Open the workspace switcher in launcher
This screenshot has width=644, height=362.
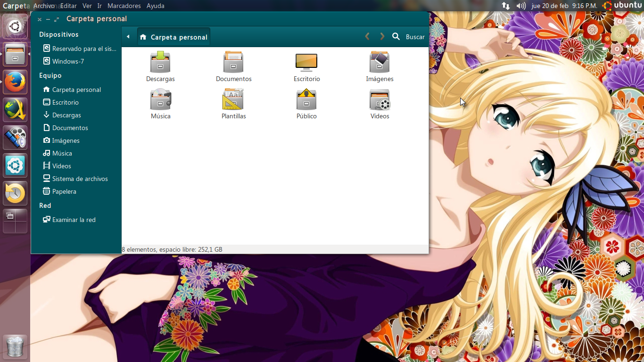coord(15,221)
